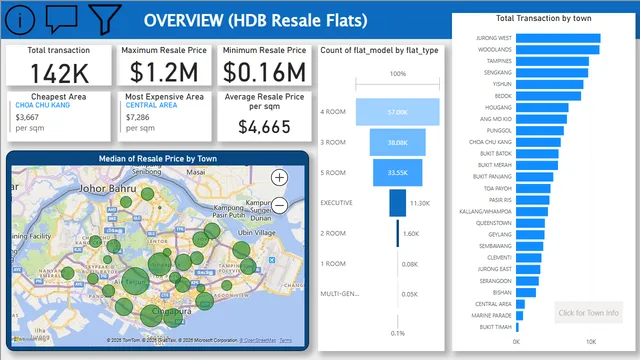
Task: Click the 'Click for Town Info' button
Action: (588, 313)
